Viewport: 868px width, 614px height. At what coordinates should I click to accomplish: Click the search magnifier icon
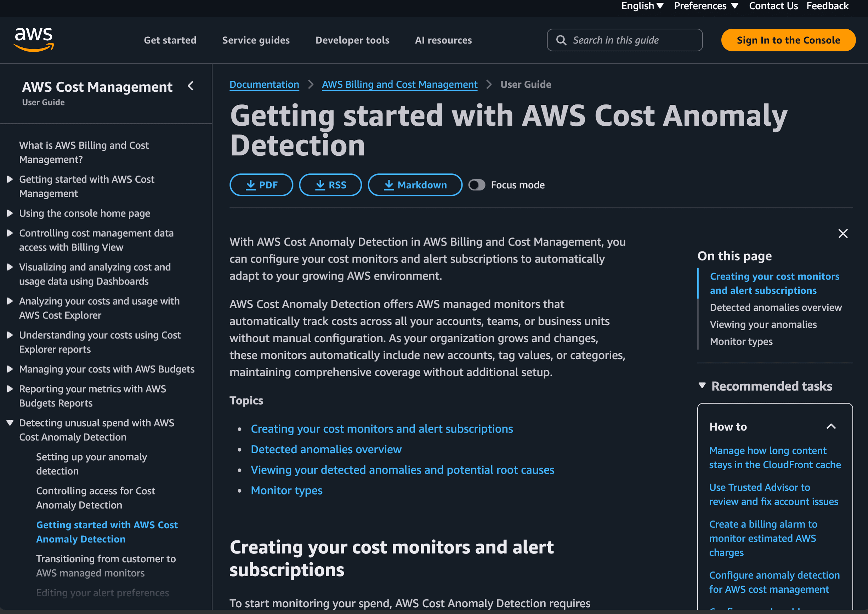coord(561,40)
